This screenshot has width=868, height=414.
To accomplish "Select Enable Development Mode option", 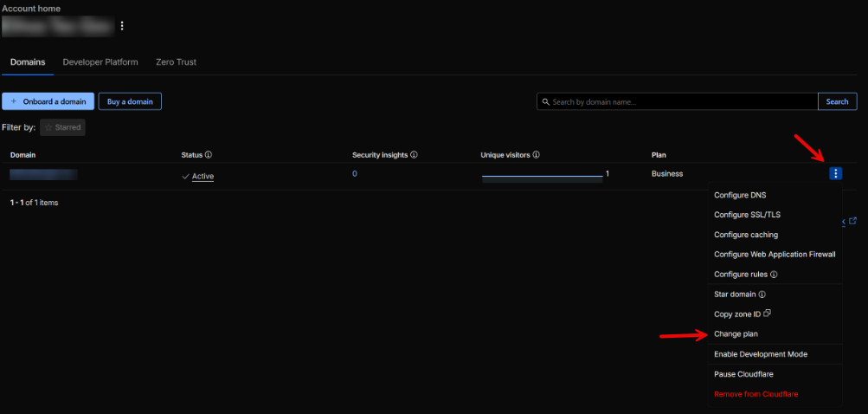I will pyautogui.click(x=759, y=354).
